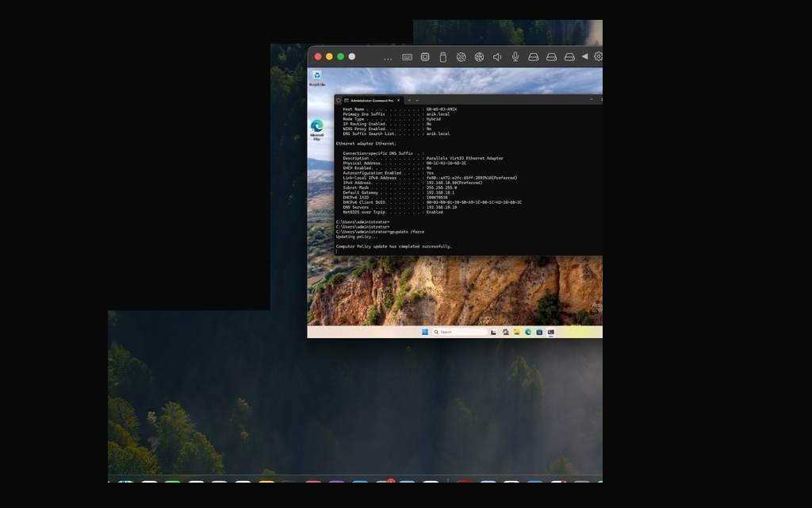This screenshot has height=508, width=812.
Task: Click 'Computer Policy update has completed successfully.'
Action: (x=393, y=247)
